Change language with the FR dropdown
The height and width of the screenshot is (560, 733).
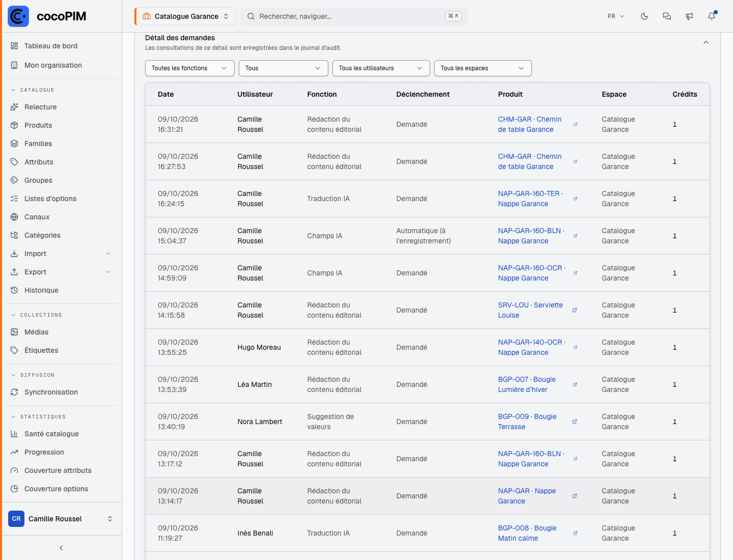[x=616, y=16]
